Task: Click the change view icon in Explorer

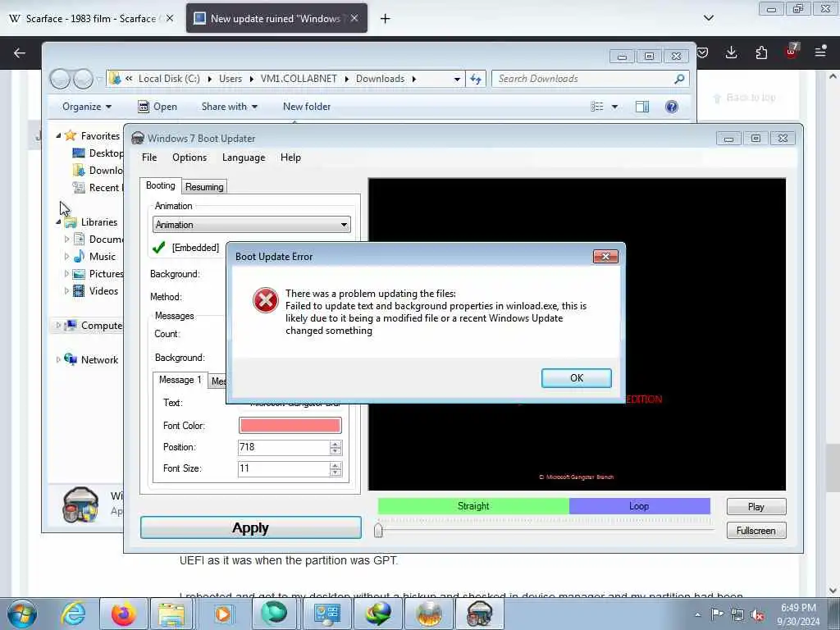Action: click(597, 107)
